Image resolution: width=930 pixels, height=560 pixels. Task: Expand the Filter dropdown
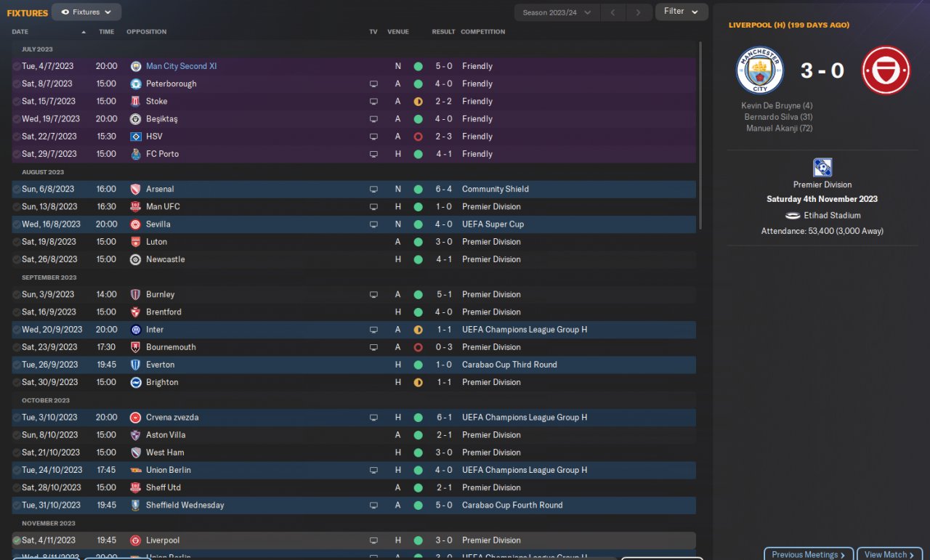point(682,12)
